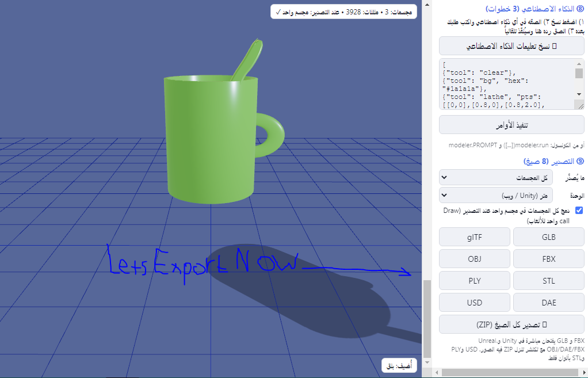
Task: Click the 'أضيف: بثق' status label
Action: point(399,365)
